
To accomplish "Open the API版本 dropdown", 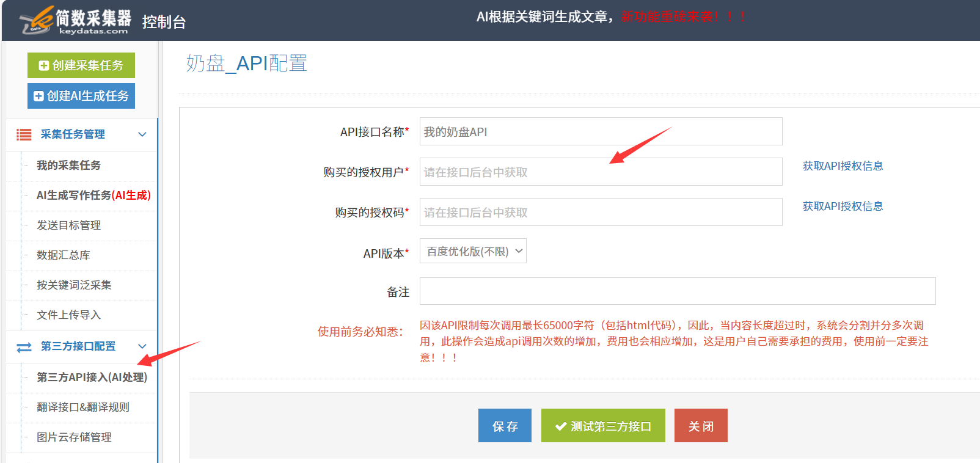I will click(x=473, y=251).
